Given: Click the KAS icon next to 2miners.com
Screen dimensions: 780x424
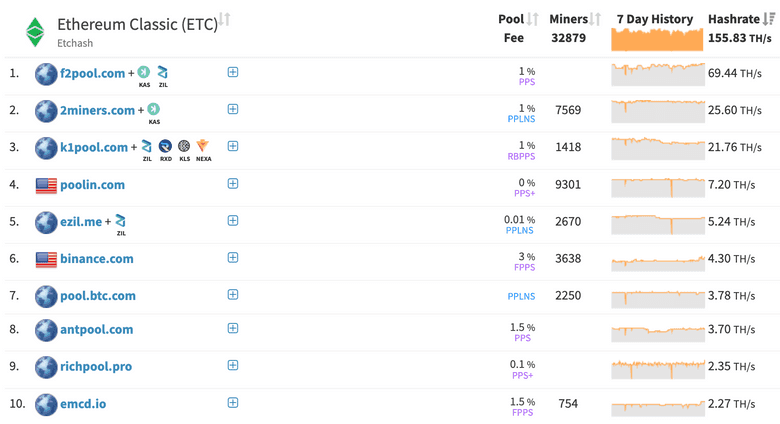Looking at the screenshot, I should (x=154, y=109).
